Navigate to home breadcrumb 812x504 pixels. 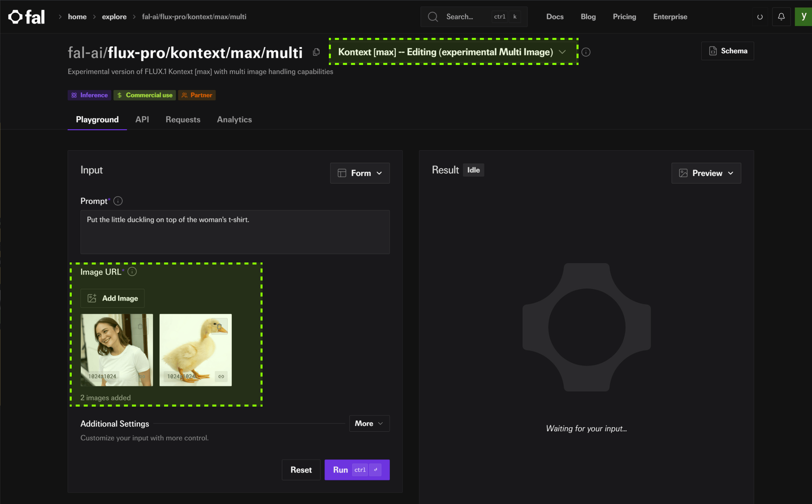coord(77,17)
